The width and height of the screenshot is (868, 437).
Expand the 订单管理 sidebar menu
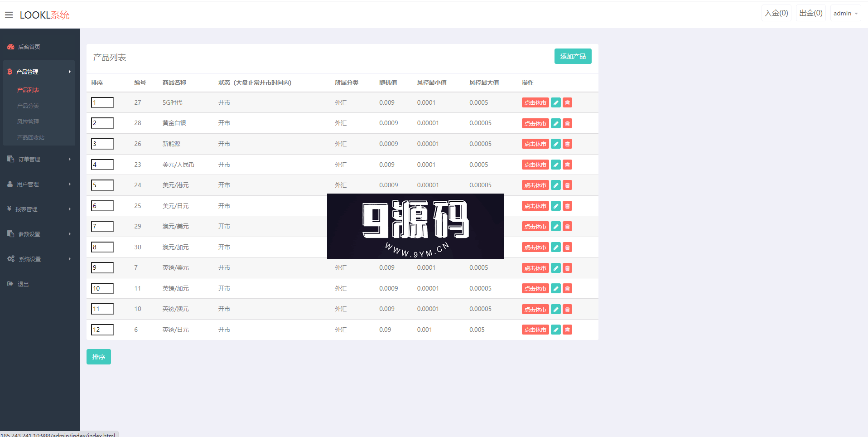39,159
